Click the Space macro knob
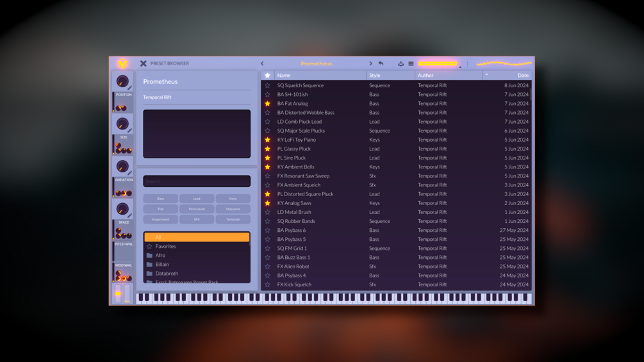Image resolution: width=644 pixels, height=362 pixels. [x=122, y=209]
